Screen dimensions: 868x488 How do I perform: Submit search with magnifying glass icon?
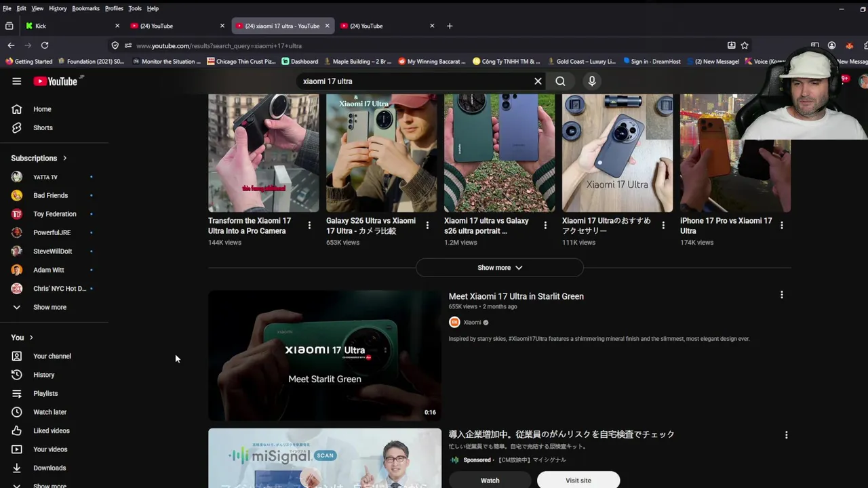tap(560, 81)
